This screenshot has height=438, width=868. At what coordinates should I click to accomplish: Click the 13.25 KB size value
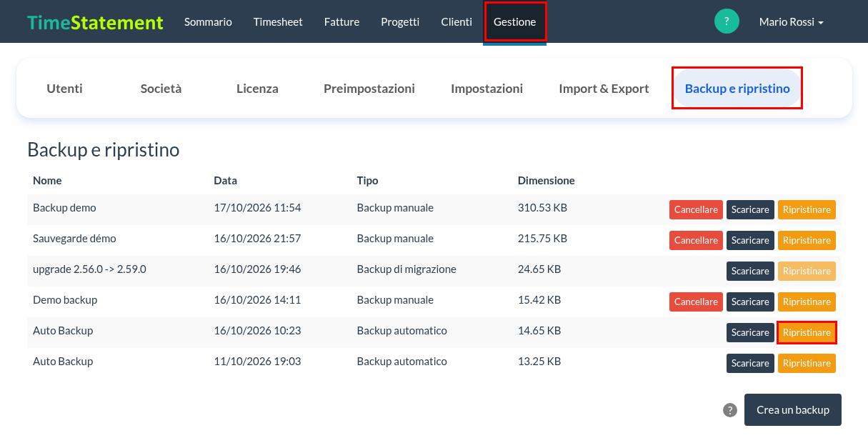[x=539, y=362]
